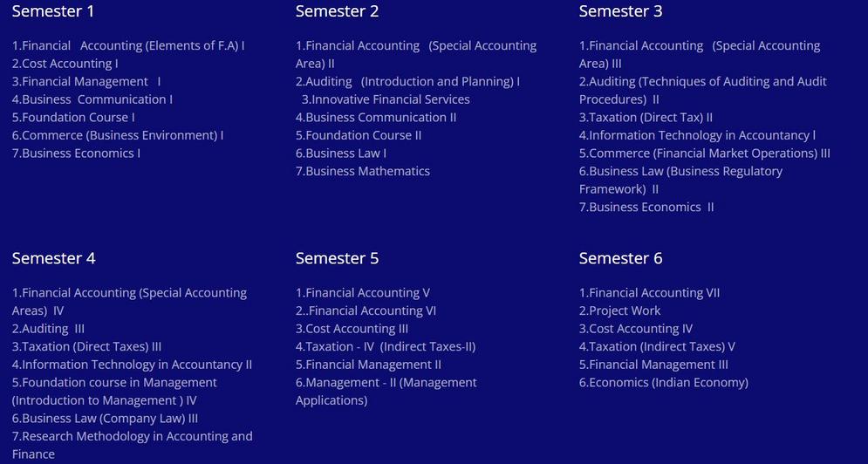
Task: Click the Semester 1 heading
Action: tap(53, 11)
